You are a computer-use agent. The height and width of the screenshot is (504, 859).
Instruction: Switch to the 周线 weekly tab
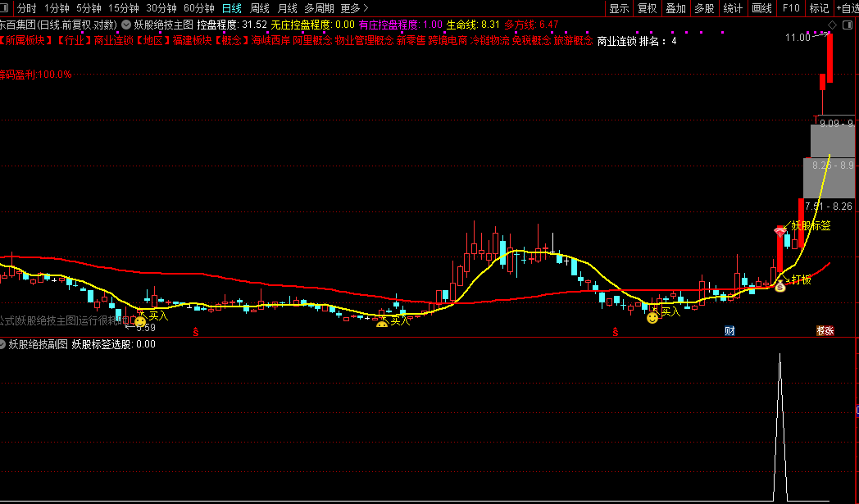coord(260,8)
